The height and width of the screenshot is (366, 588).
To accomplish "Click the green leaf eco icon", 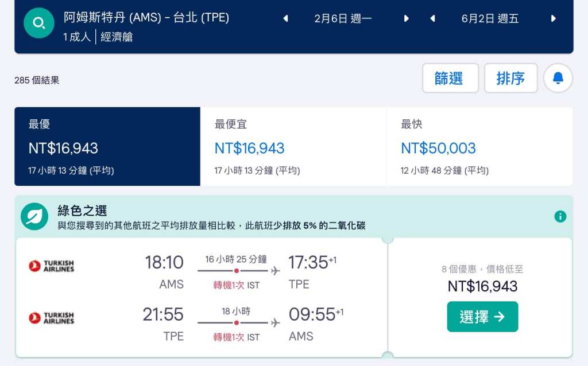I will pyautogui.click(x=34, y=216).
